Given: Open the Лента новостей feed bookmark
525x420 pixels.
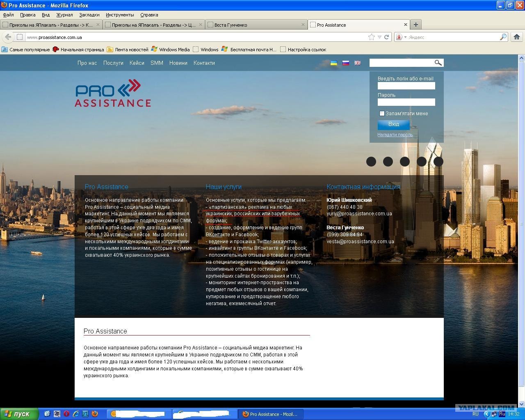Looking at the screenshot, I should 128,49.
